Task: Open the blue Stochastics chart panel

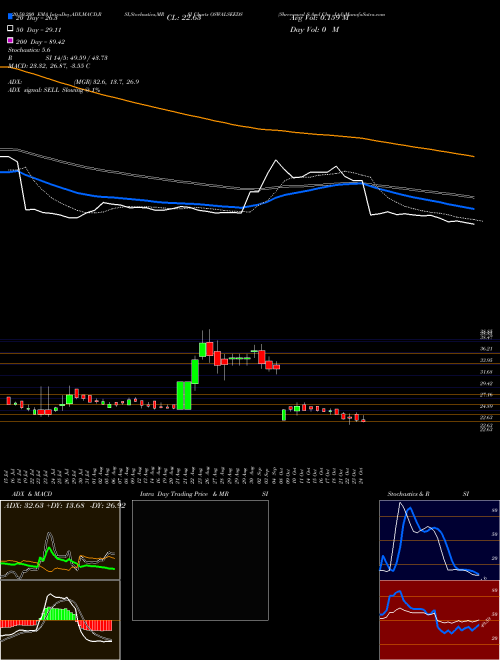Action: (439, 540)
